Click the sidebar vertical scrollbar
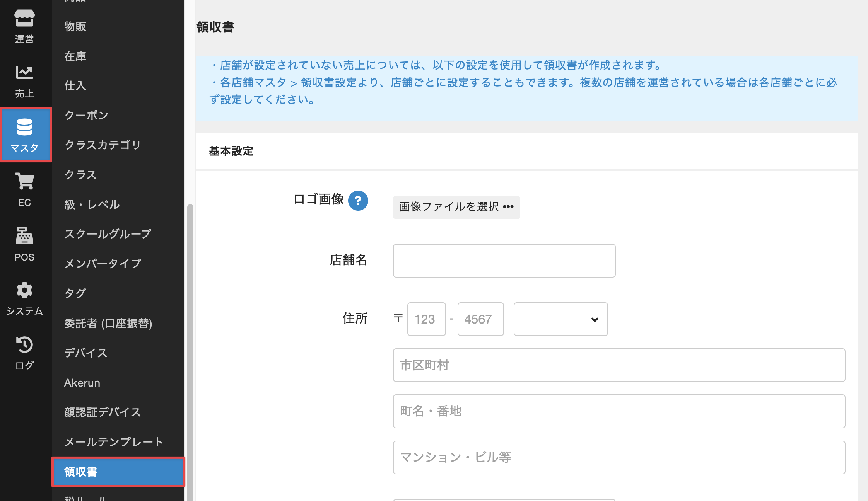 point(190,348)
